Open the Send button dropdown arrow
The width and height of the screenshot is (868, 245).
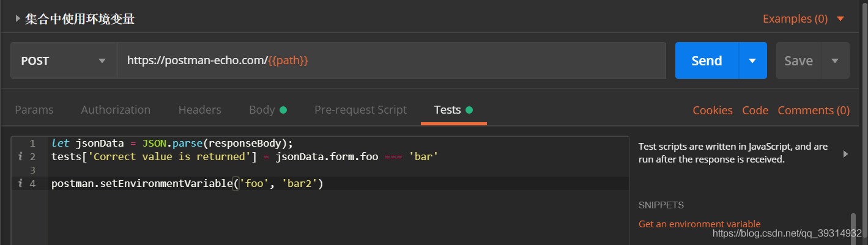pos(753,60)
